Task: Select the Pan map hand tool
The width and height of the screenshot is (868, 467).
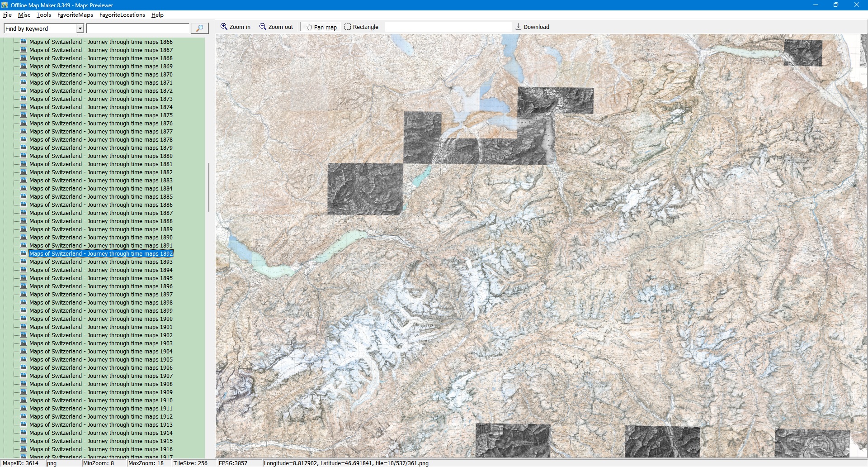Action: click(x=321, y=27)
